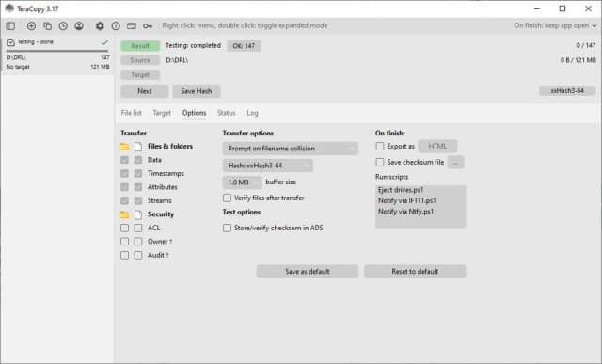Click the add new task plus icon
Viewport: 602px width, 364px height.
click(x=31, y=25)
